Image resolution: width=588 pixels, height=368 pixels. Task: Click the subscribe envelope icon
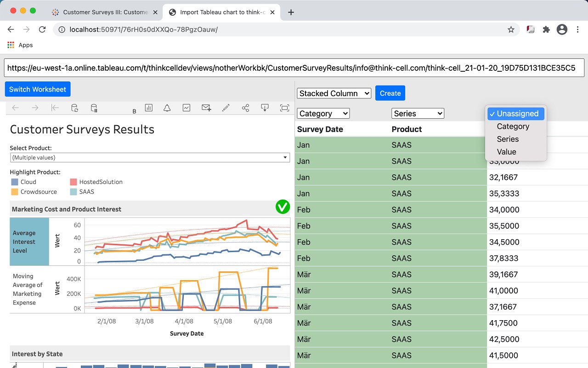coord(206,108)
